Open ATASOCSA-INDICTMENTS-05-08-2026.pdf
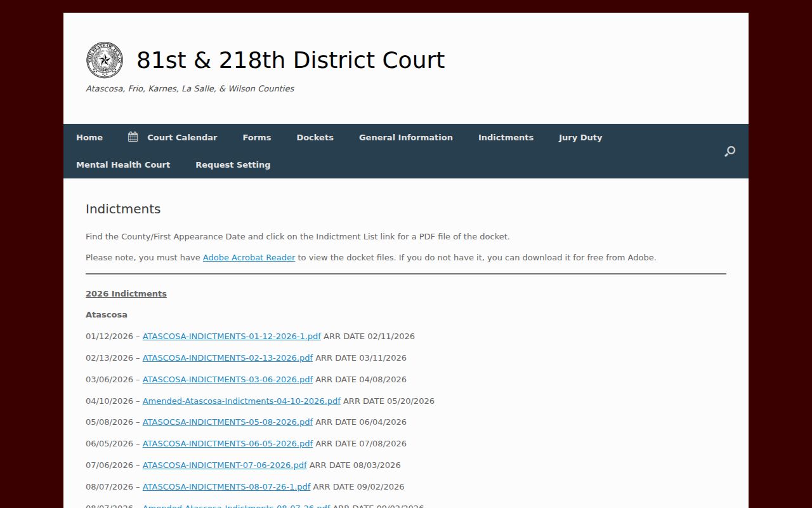This screenshot has height=508, width=812. 228,422
